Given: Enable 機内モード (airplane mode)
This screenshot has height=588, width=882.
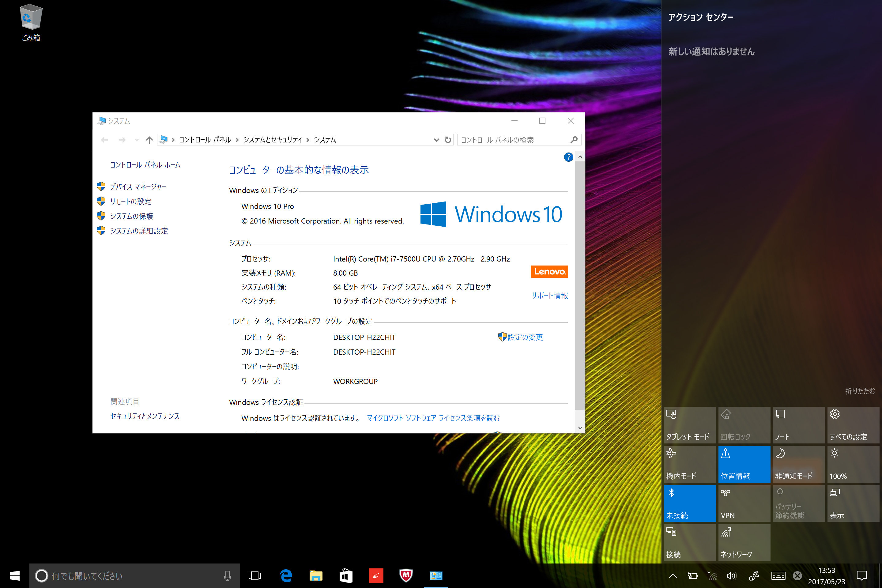Looking at the screenshot, I should pos(690,464).
